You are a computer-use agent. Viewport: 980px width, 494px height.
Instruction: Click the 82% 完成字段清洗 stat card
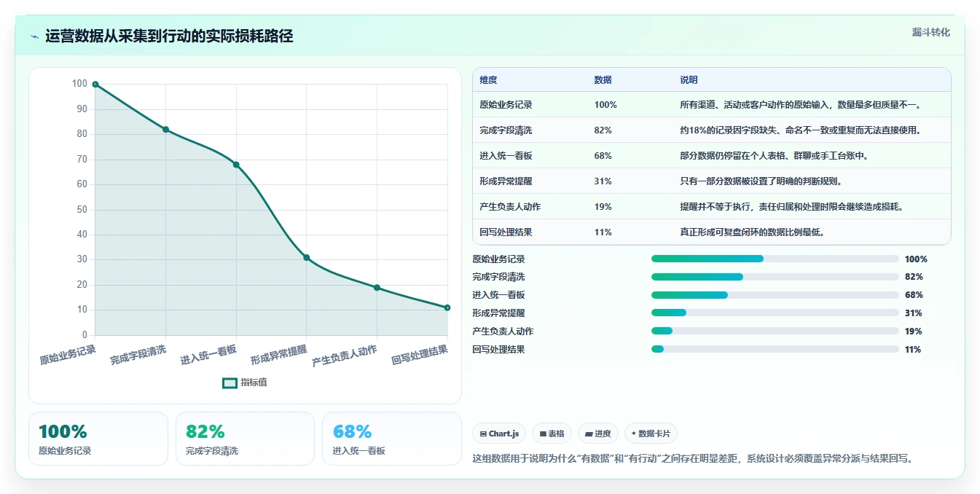click(x=245, y=439)
